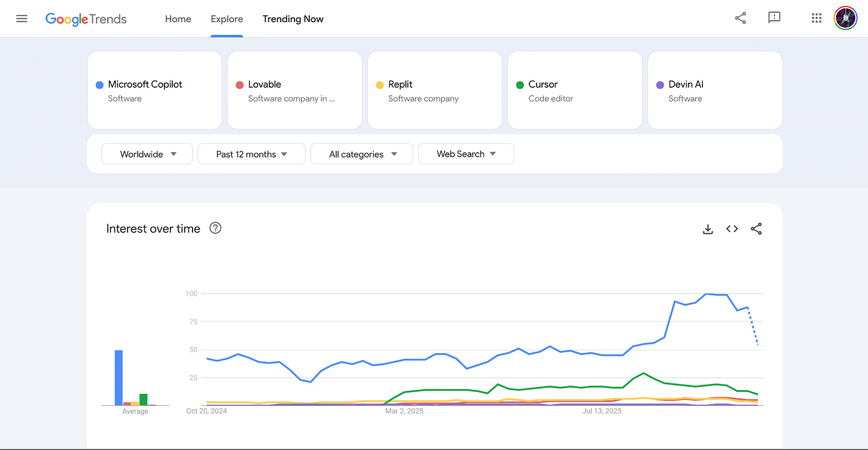The height and width of the screenshot is (450, 868).
Task: Open the Web Search type dropdown
Action: point(466,154)
